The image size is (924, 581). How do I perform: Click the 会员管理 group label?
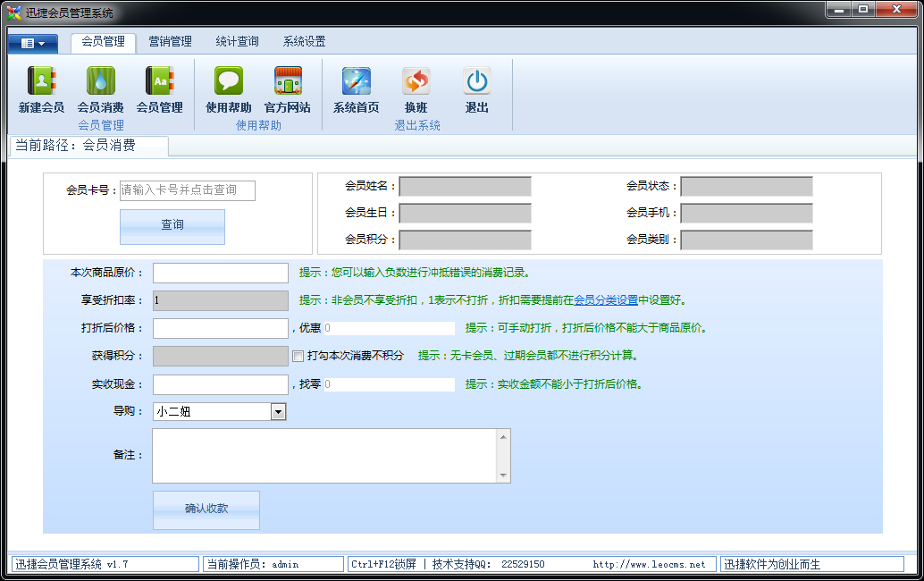[101, 125]
